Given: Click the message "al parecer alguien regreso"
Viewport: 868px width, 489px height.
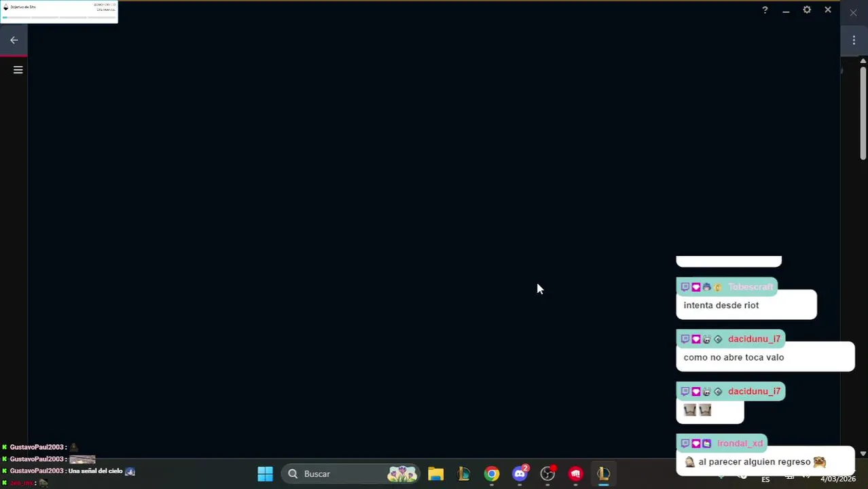Looking at the screenshot, I should coord(755,462).
